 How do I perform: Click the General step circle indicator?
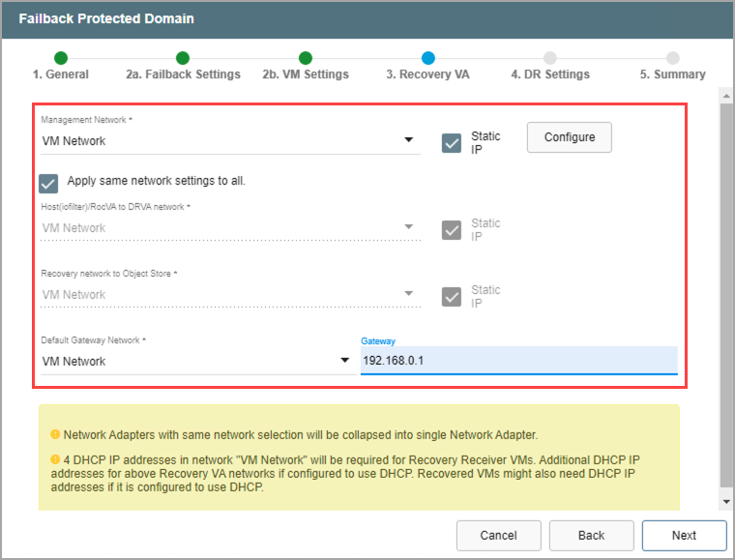[x=60, y=58]
